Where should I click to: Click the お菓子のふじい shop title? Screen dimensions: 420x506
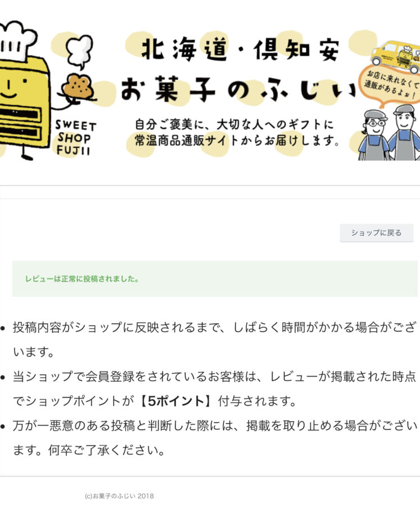click(x=238, y=89)
